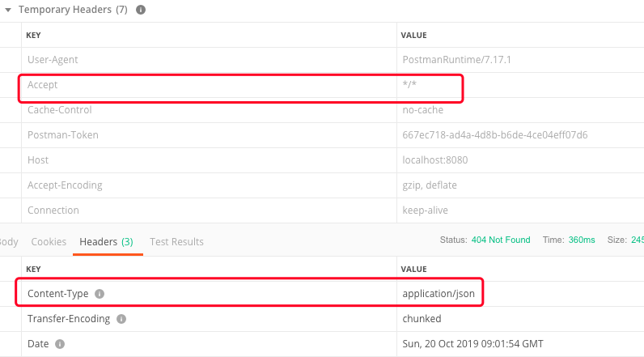644x357 pixels.
Task: Select the application/json Content-Type value
Action: click(444, 294)
